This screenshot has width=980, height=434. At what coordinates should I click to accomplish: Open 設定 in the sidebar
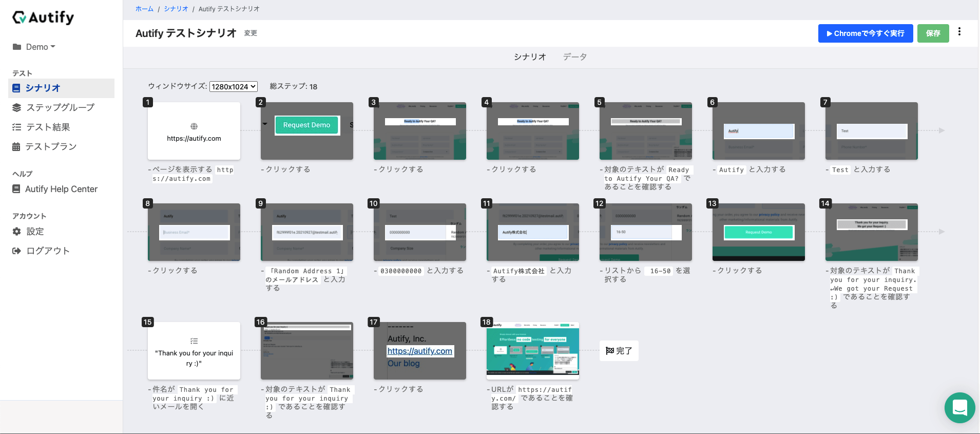point(35,232)
